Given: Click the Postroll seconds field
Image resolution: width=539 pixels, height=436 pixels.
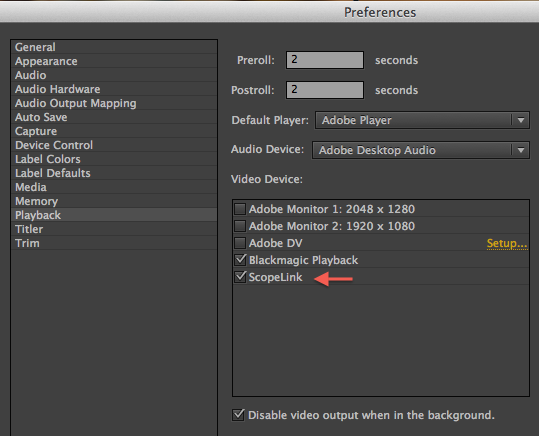Looking at the screenshot, I should coord(325,90).
